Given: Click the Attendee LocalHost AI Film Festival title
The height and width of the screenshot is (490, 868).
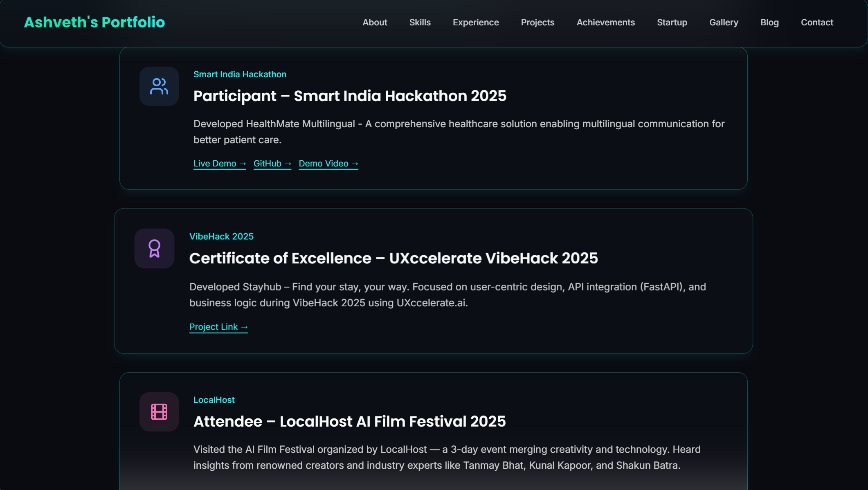Looking at the screenshot, I should tap(349, 421).
